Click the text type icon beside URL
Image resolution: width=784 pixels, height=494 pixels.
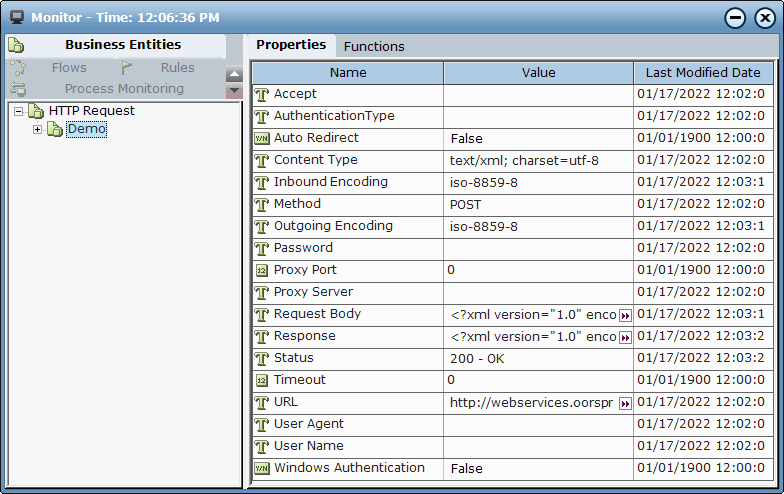[262, 402]
